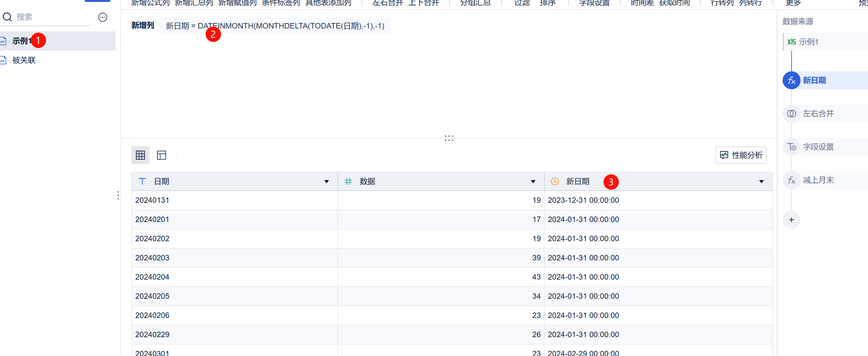
Task: Click the table icon beside 被关联
Action: [3, 60]
